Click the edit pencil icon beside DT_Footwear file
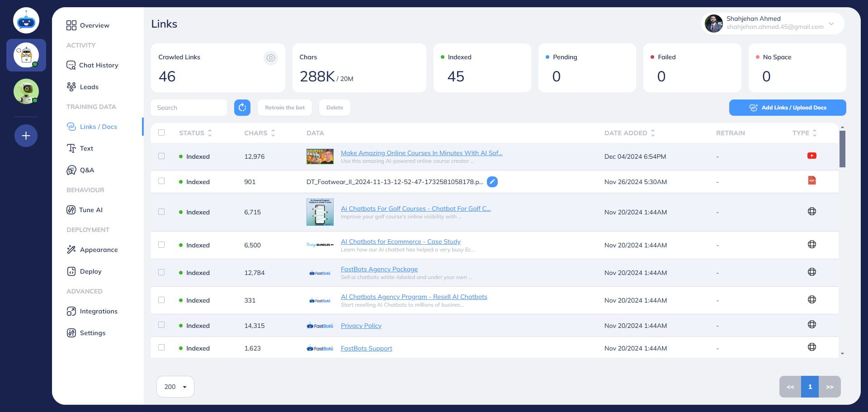The image size is (868, 412). (x=492, y=182)
